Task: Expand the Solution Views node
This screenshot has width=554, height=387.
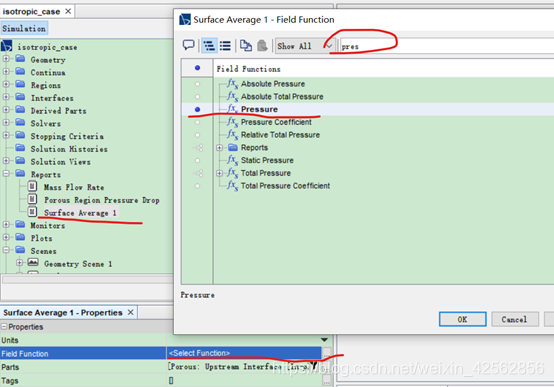Action: click(x=6, y=160)
